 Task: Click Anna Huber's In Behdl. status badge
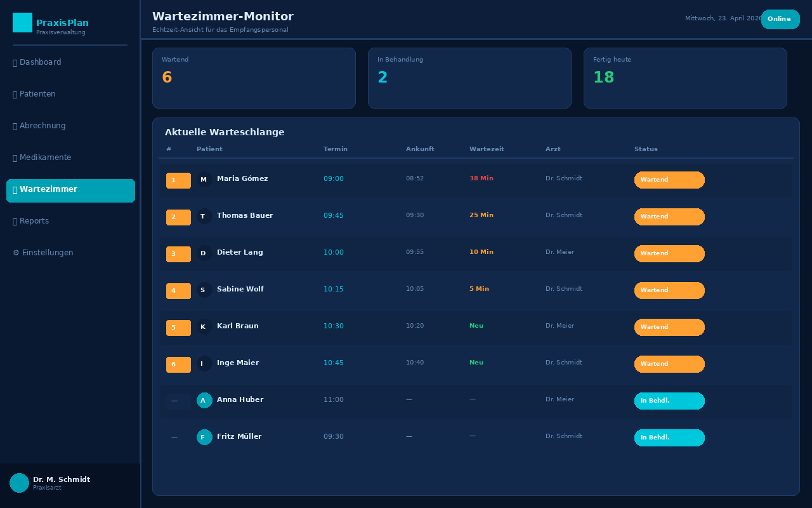click(669, 401)
